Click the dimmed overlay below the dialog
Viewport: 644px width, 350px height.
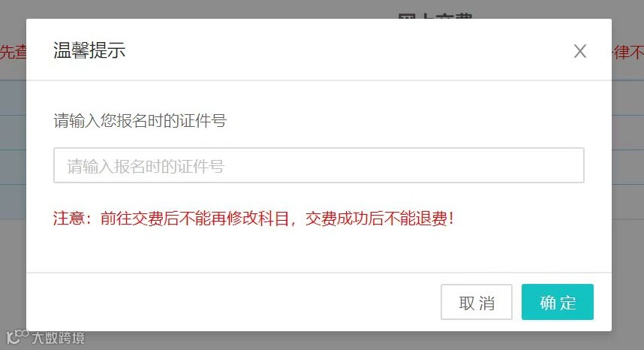322,341
